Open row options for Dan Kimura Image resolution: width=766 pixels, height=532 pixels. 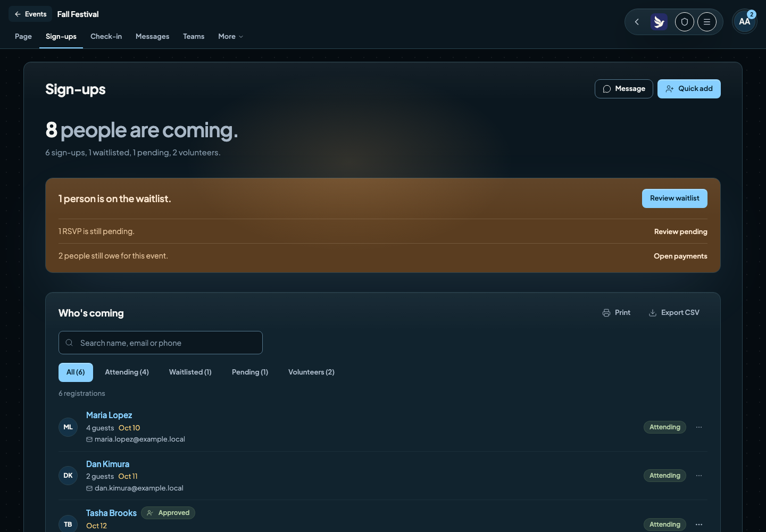[x=699, y=476]
